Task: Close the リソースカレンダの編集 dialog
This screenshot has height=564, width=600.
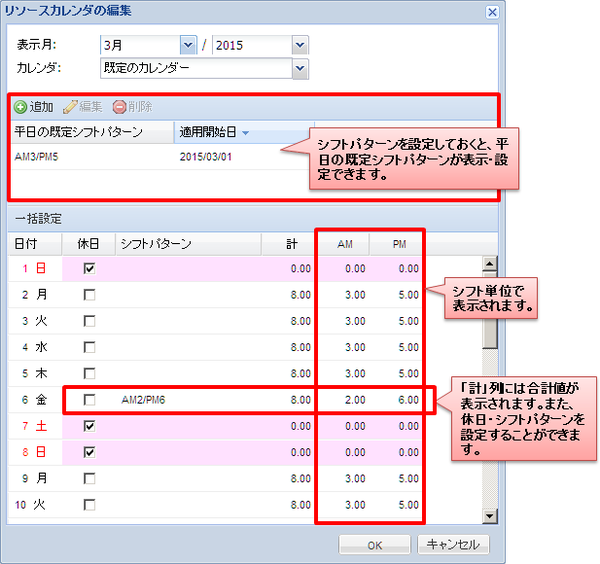Action: [492, 12]
